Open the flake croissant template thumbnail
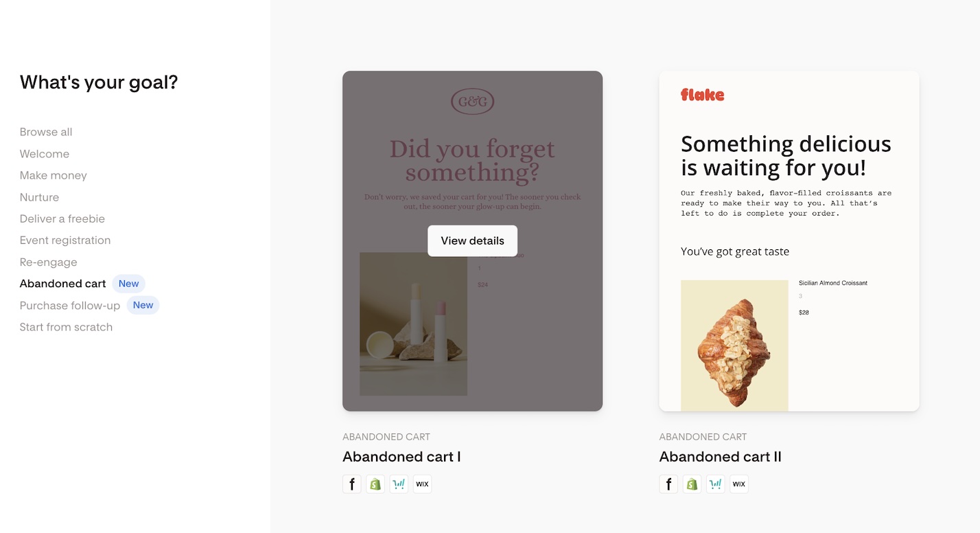980x533 pixels. [x=789, y=241]
